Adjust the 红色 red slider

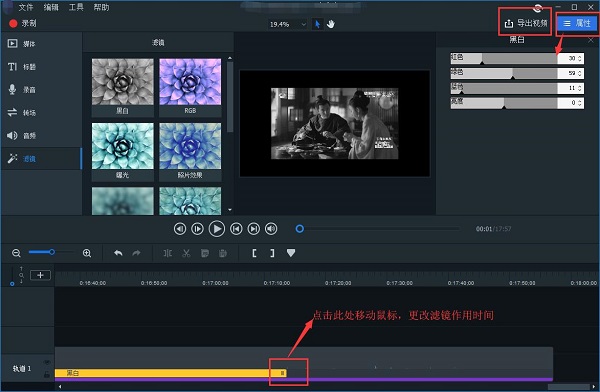pyautogui.click(x=504, y=59)
